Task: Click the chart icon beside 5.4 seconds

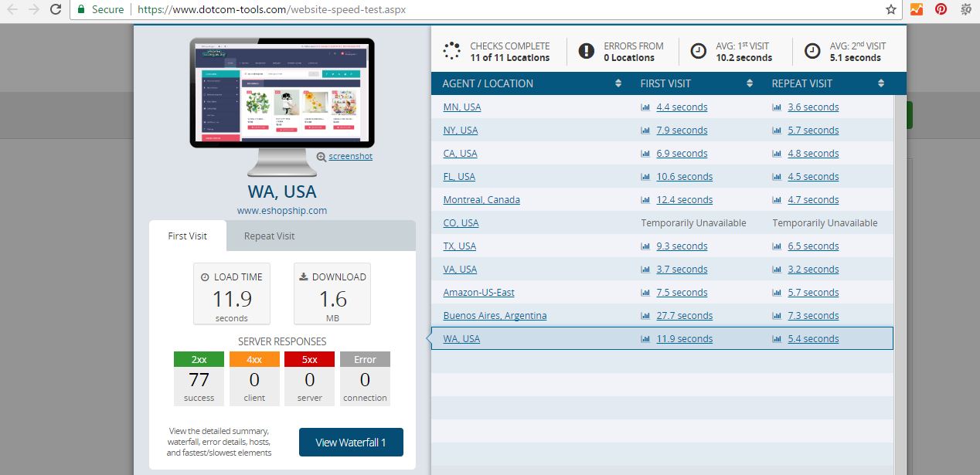Action: [777, 339]
